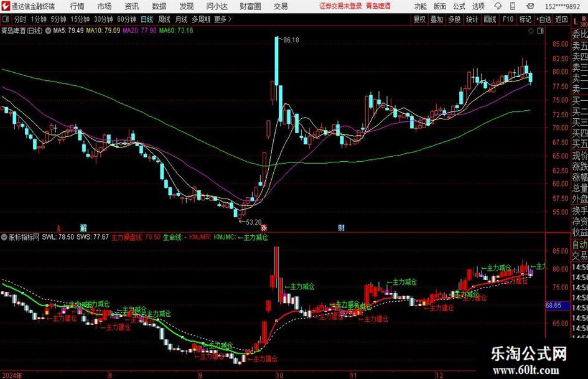Open the 行情 menu
588x379 pixels.
click(x=77, y=6)
